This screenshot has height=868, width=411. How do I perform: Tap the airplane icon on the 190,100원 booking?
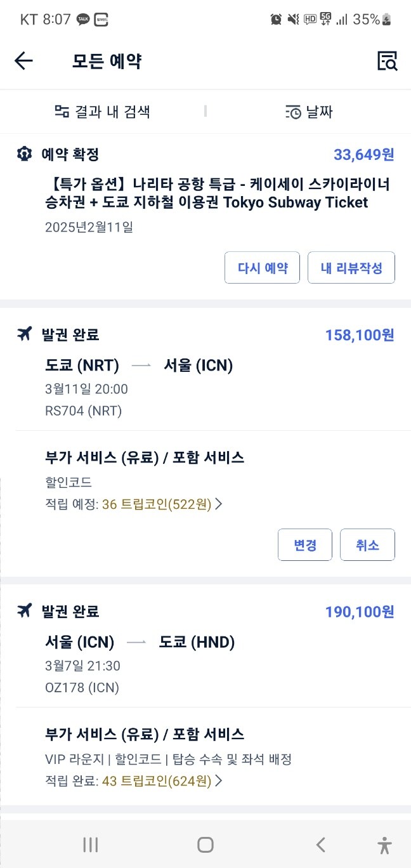pos(25,611)
